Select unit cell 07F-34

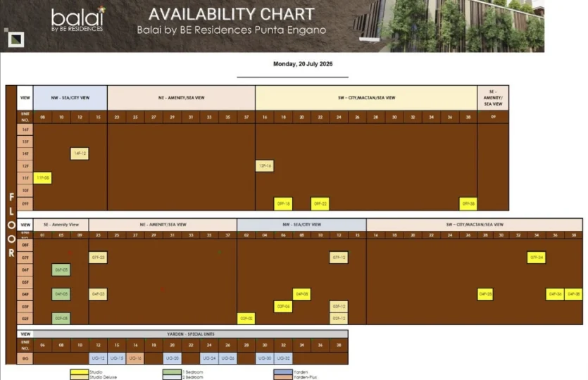coord(537,258)
